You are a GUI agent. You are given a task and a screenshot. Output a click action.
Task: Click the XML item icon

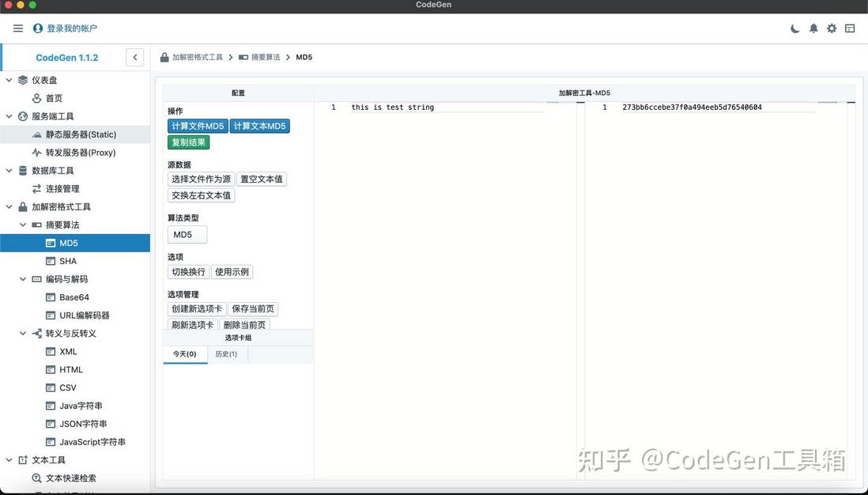click(51, 352)
